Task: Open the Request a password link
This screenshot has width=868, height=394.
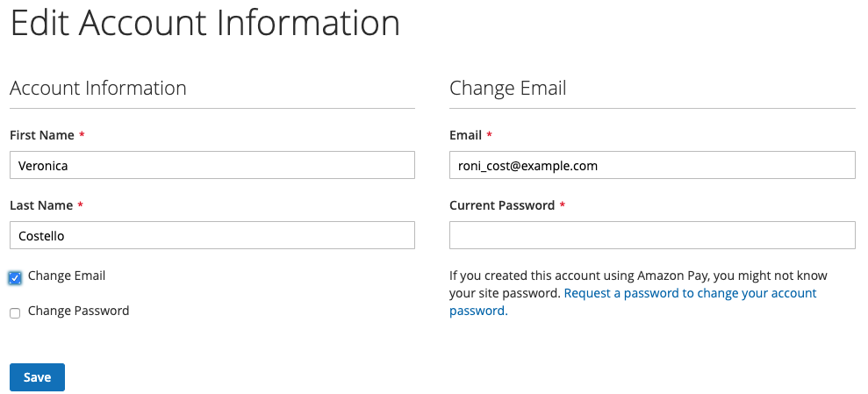Action: [x=690, y=293]
